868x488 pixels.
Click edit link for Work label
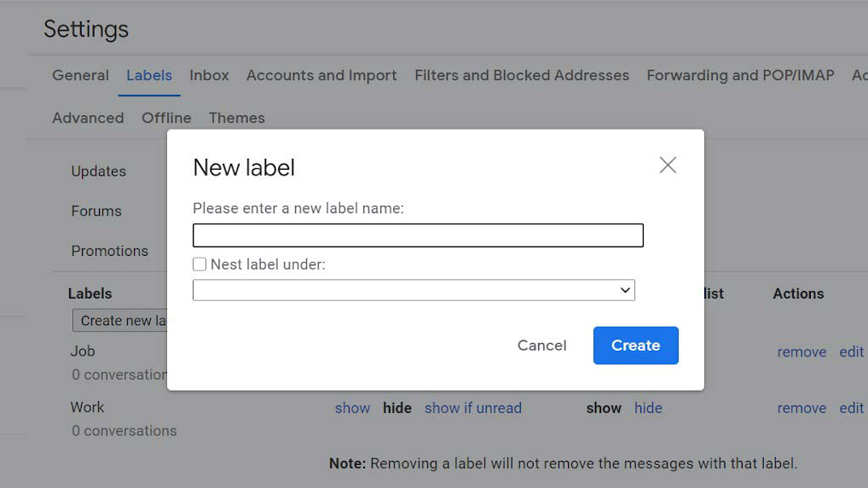pyautogui.click(x=852, y=409)
